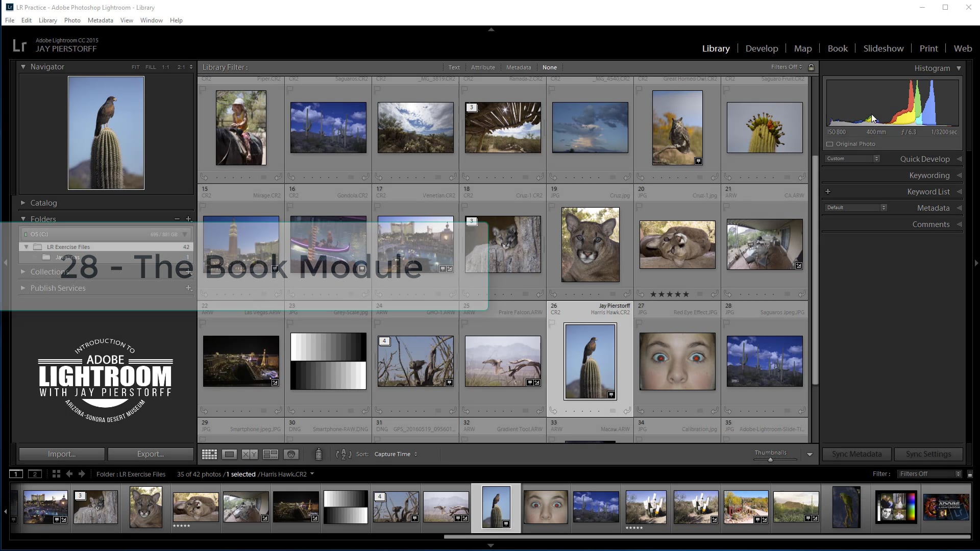Click the Import button
The image size is (980, 551).
(61, 454)
